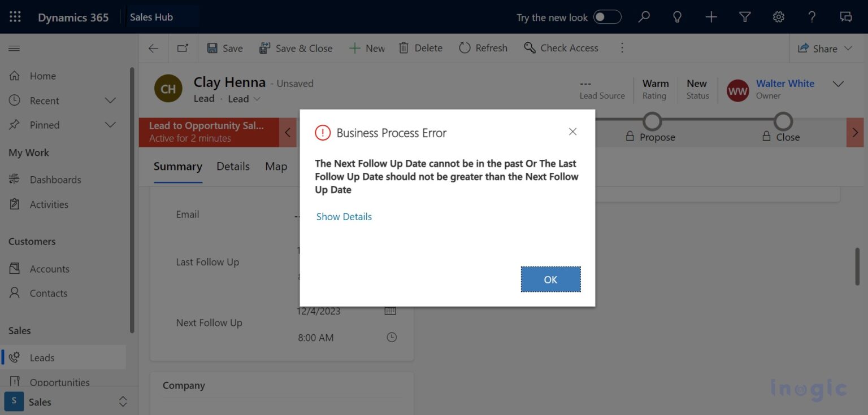Dismiss the error with the OK button
868x415 pixels.
pyautogui.click(x=550, y=279)
